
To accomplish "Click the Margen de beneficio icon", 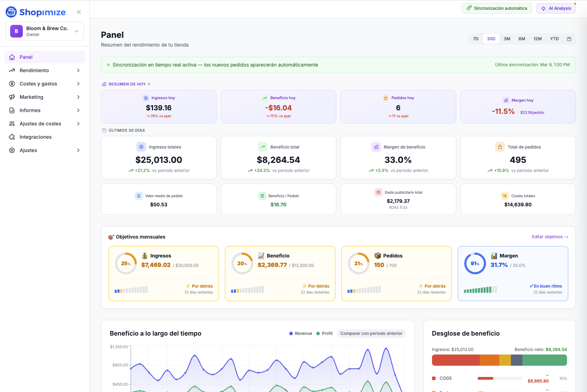I will click(376, 147).
